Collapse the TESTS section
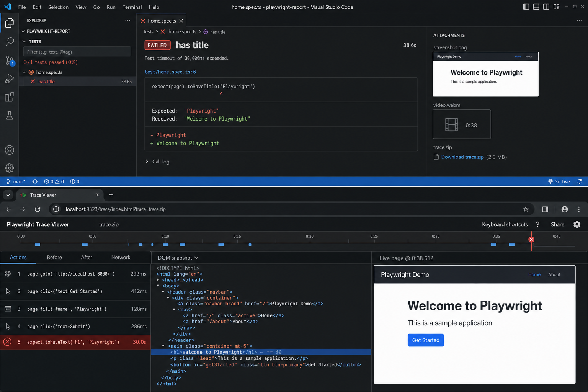This screenshot has height=392, width=588. [x=24, y=41]
